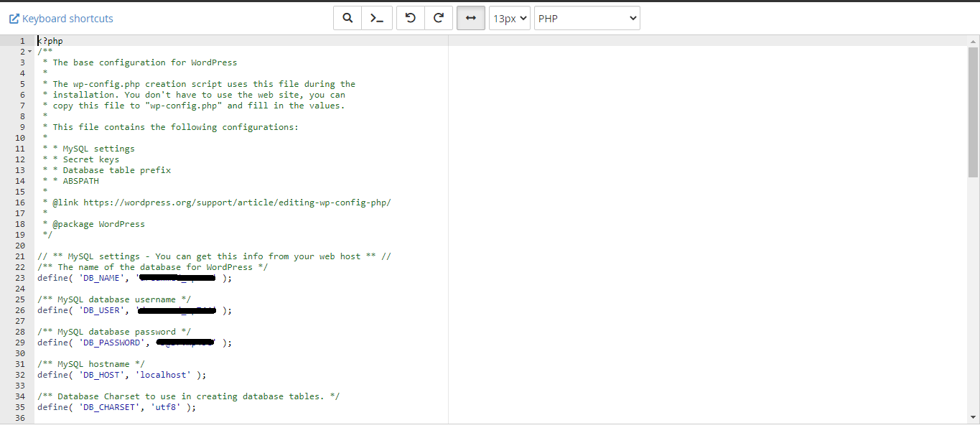Toggle line wrap button
The width and height of the screenshot is (980, 433).
coord(471,19)
